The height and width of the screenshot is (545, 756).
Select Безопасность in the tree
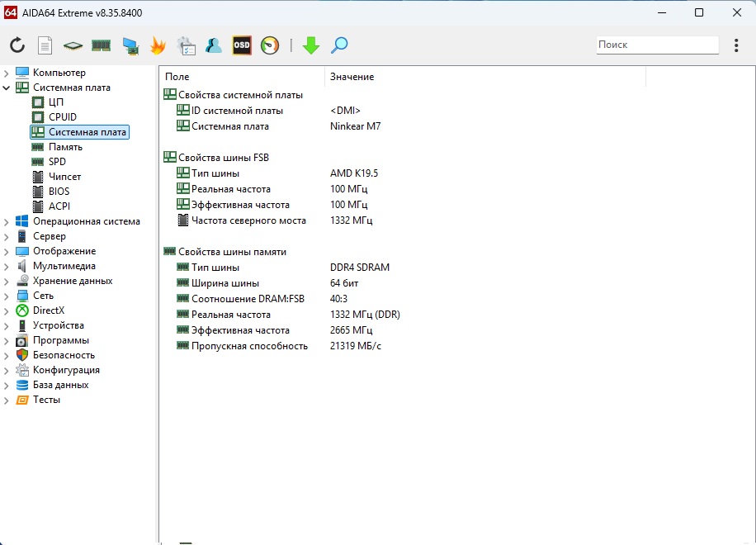(64, 355)
